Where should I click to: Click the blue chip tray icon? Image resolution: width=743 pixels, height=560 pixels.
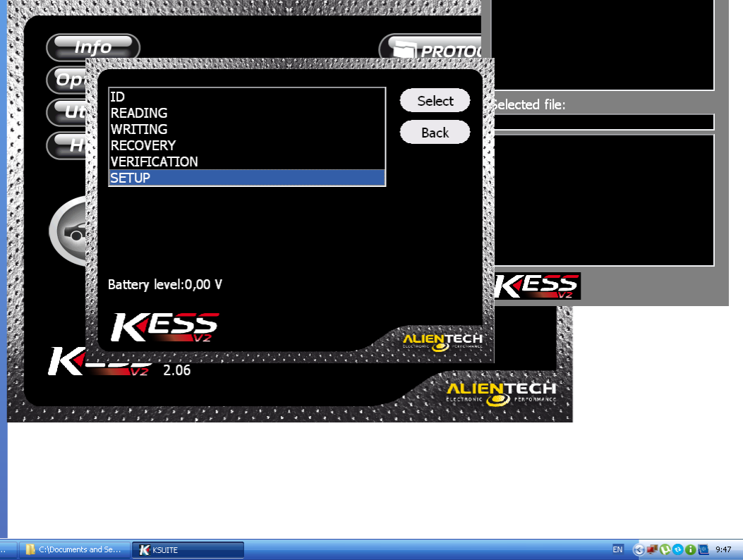[703, 549]
